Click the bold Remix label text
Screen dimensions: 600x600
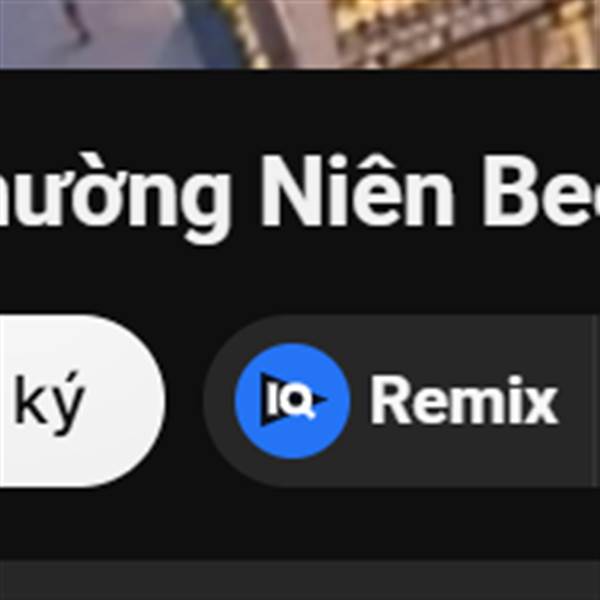pos(464,401)
